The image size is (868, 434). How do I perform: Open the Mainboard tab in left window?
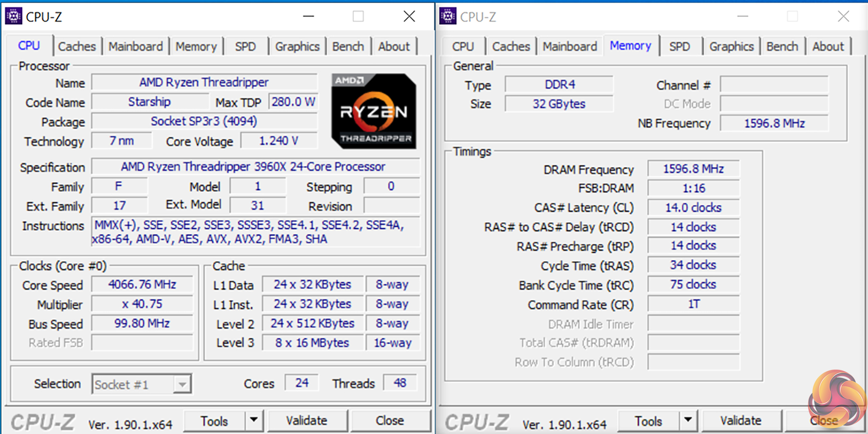point(136,46)
